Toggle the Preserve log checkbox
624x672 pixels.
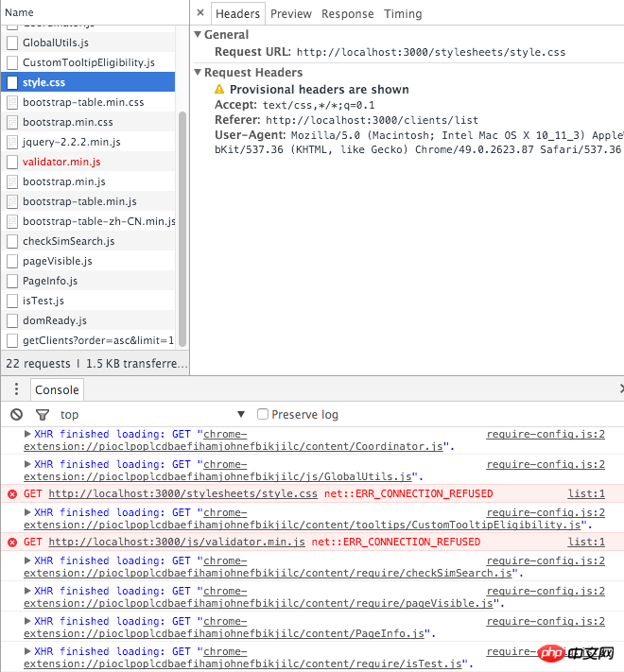coord(264,414)
